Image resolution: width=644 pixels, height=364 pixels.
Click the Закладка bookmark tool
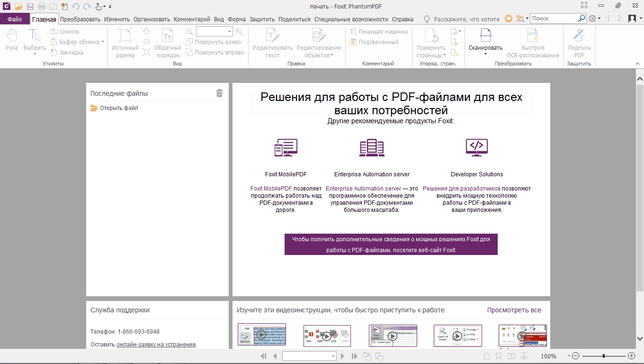tap(67, 53)
